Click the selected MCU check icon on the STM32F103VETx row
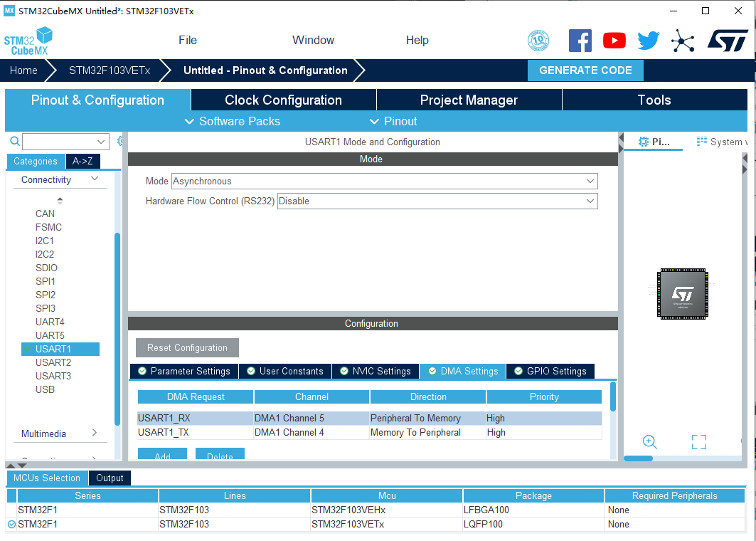The image size is (756, 541). click(x=11, y=524)
